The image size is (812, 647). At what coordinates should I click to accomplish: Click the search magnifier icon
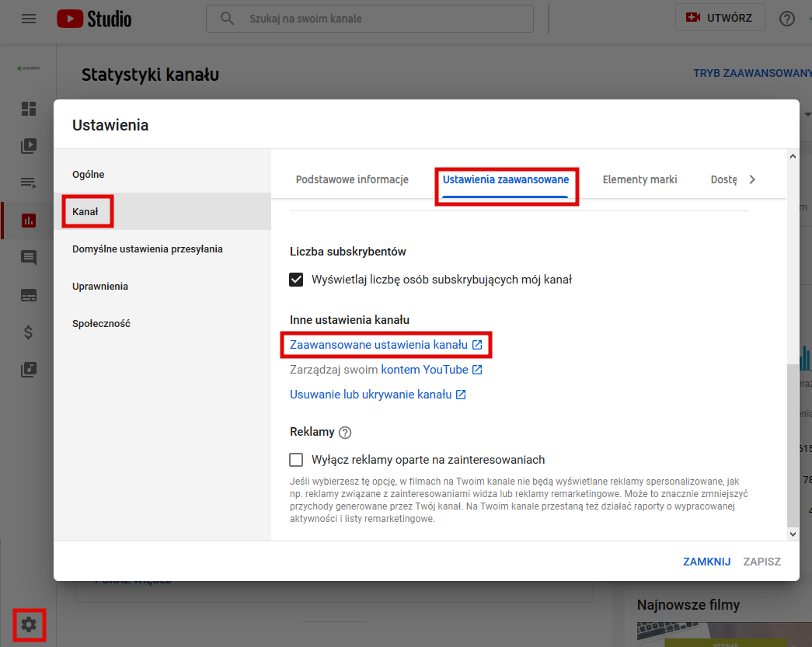pyautogui.click(x=227, y=19)
